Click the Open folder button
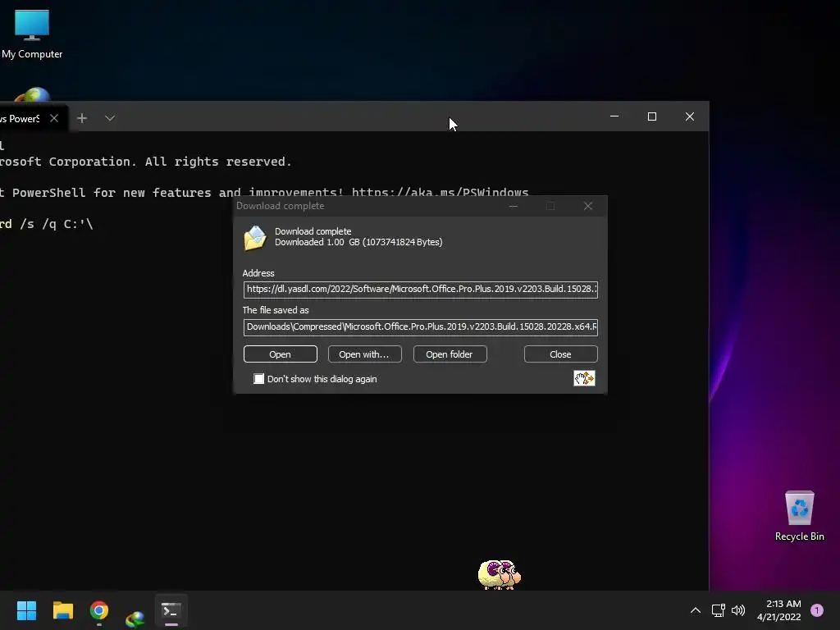The width and height of the screenshot is (840, 630). pyautogui.click(x=450, y=354)
